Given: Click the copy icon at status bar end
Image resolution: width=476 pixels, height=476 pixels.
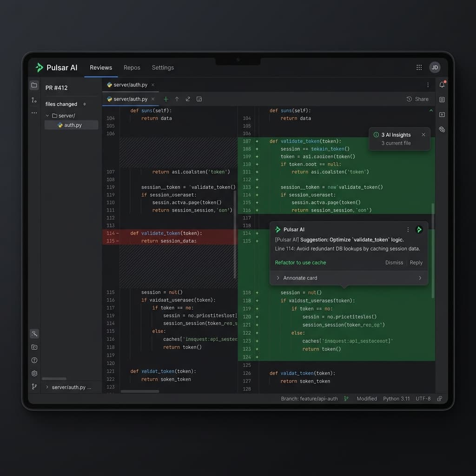Looking at the screenshot, I should 440,398.
